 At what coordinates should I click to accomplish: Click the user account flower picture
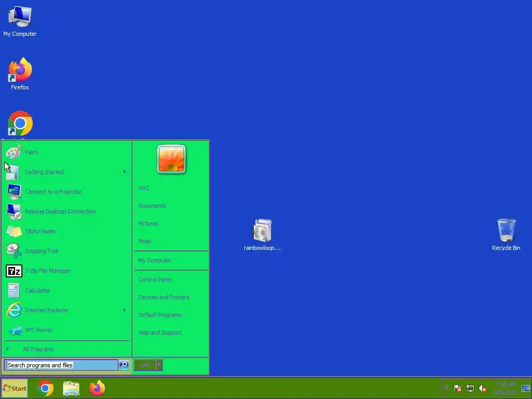[x=171, y=159]
